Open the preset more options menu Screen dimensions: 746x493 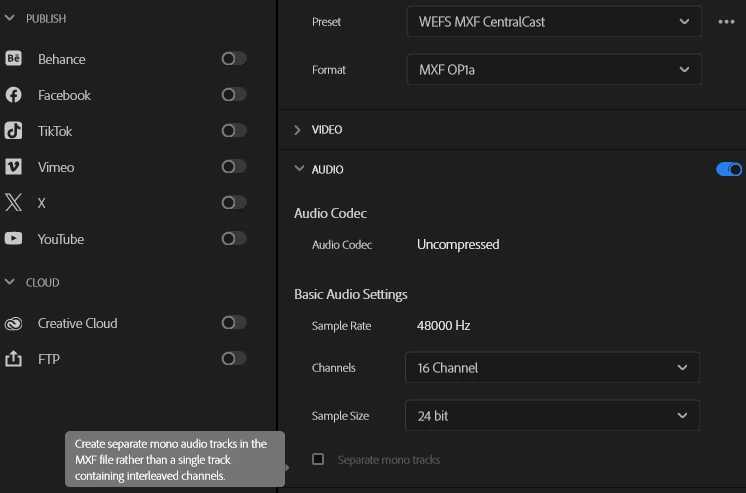pos(726,21)
